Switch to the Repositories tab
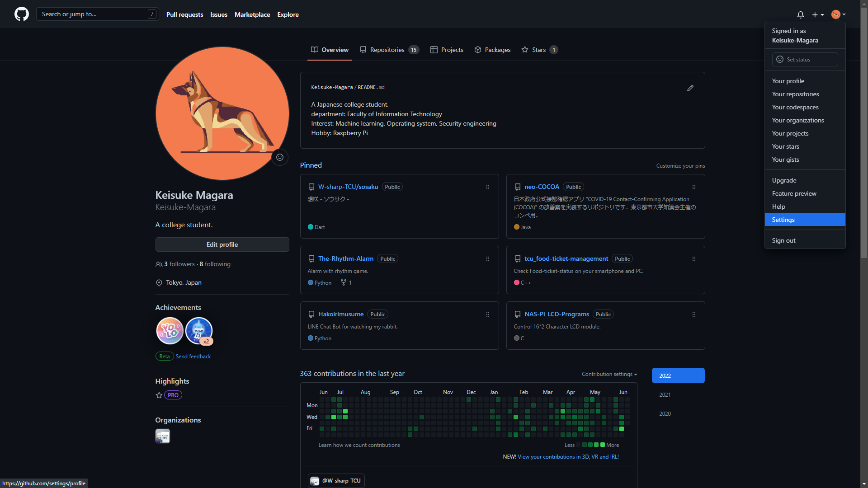Image resolution: width=868 pixels, height=488 pixels. click(387, 50)
